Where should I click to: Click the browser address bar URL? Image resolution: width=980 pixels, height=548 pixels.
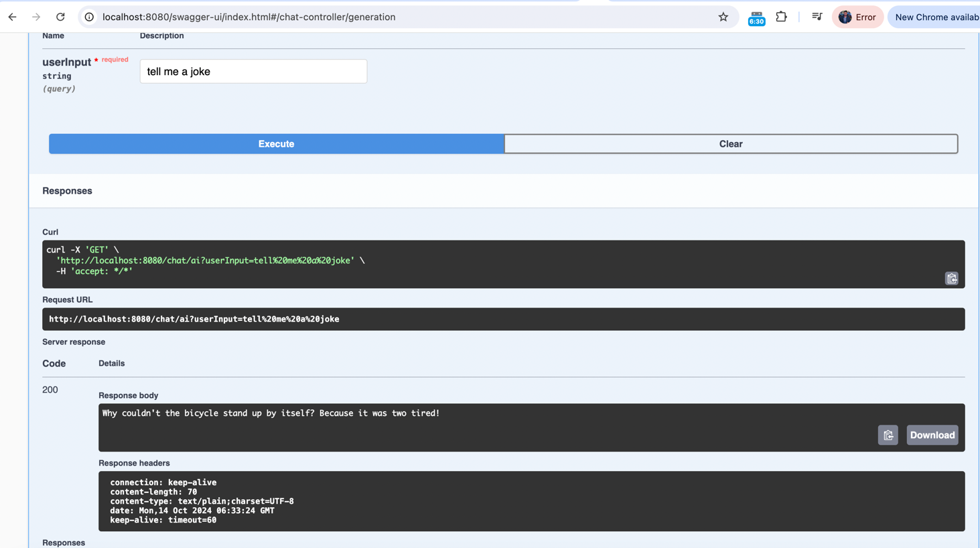249,17
